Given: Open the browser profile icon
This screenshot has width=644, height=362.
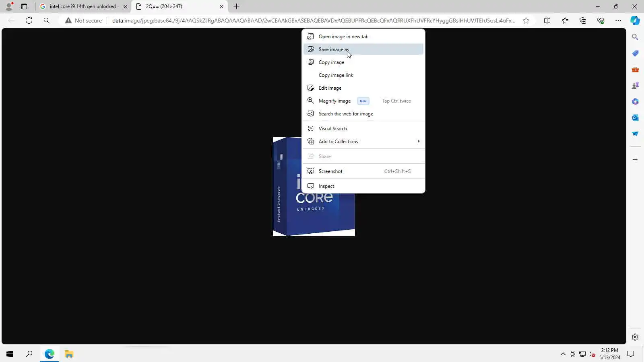Looking at the screenshot, I should point(9,6).
